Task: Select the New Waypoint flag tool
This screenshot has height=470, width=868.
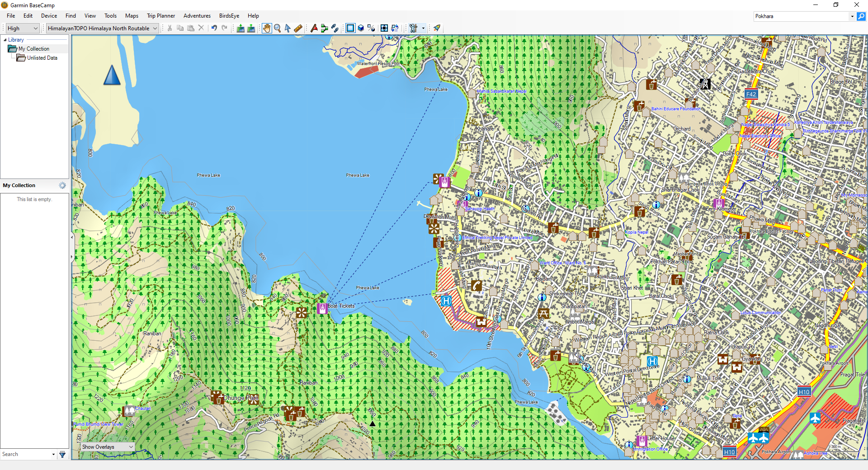Action: tap(314, 28)
